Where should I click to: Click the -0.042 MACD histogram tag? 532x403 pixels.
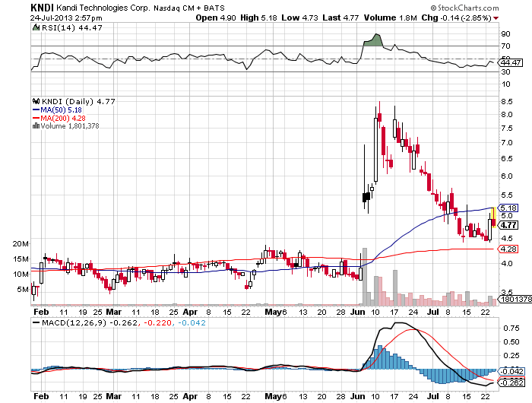click(x=511, y=371)
